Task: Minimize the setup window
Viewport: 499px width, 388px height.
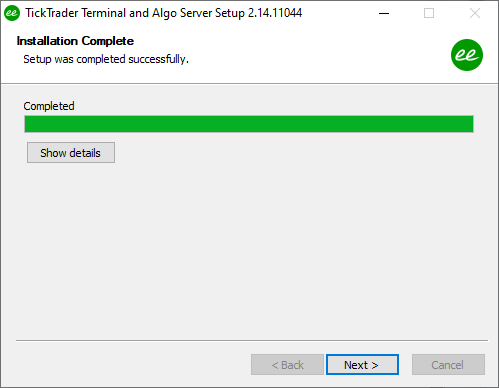Action: click(384, 13)
